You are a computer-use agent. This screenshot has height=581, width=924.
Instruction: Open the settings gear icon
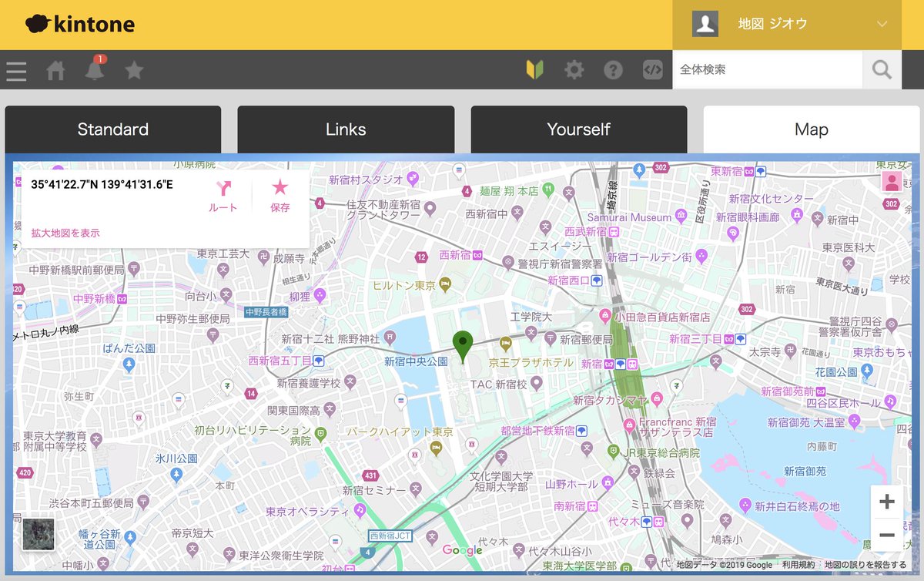click(574, 70)
